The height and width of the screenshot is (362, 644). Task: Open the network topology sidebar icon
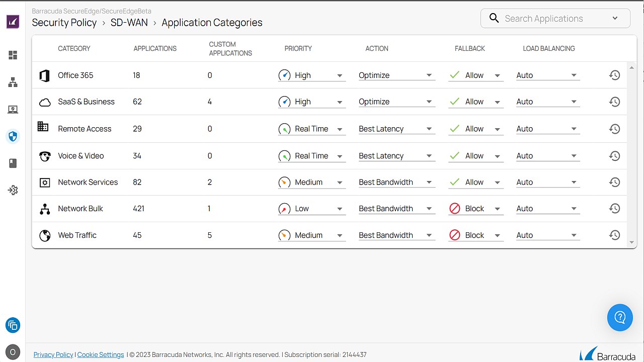tap(13, 82)
